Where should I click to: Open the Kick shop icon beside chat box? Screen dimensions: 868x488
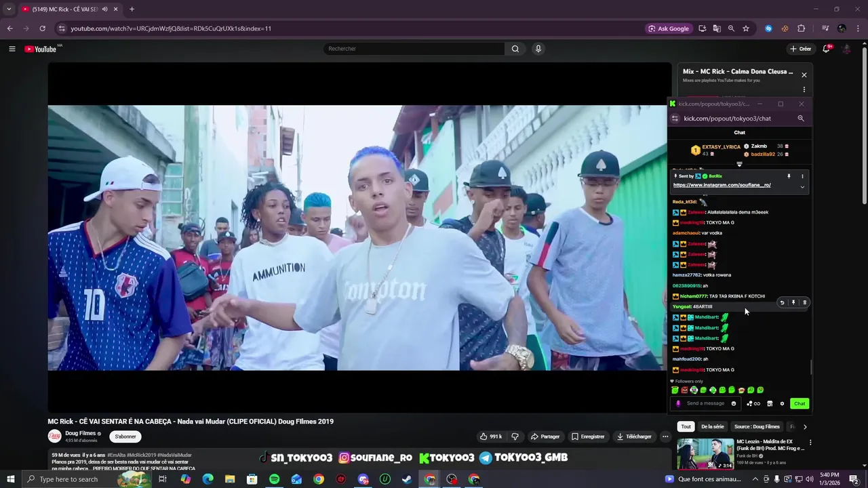coord(770,404)
